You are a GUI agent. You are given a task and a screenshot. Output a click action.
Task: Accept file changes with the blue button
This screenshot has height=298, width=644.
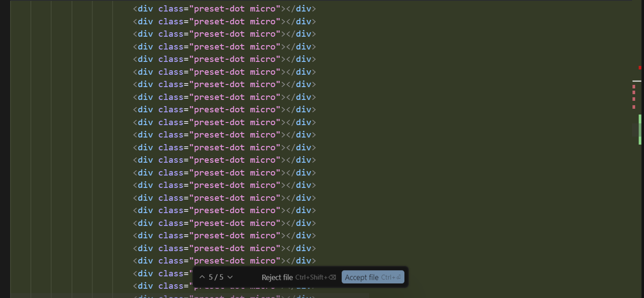tap(373, 277)
